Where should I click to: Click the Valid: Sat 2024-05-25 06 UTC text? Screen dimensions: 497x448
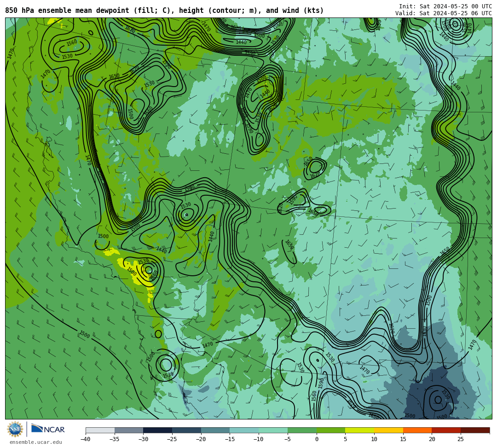[x=444, y=13]
